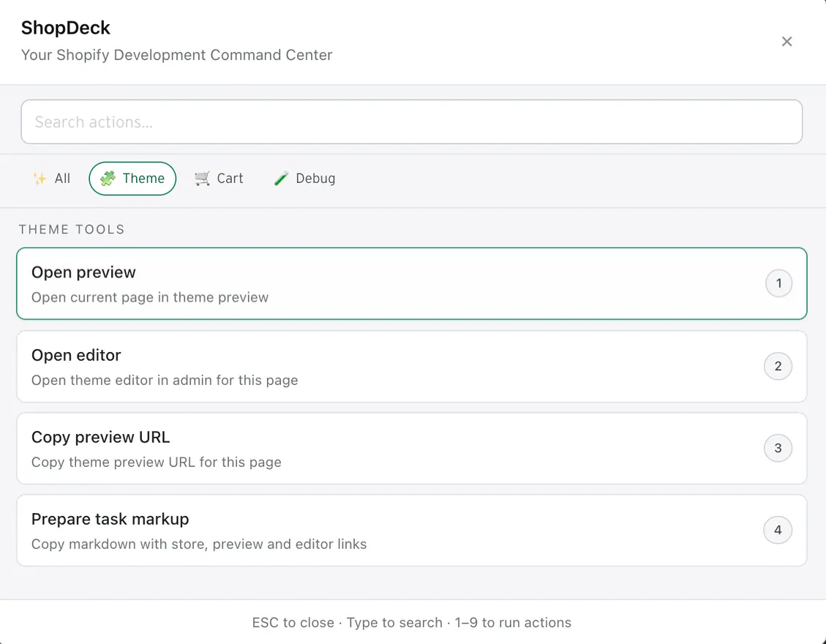Click the shortcut badge numbered 2

[778, 366]
